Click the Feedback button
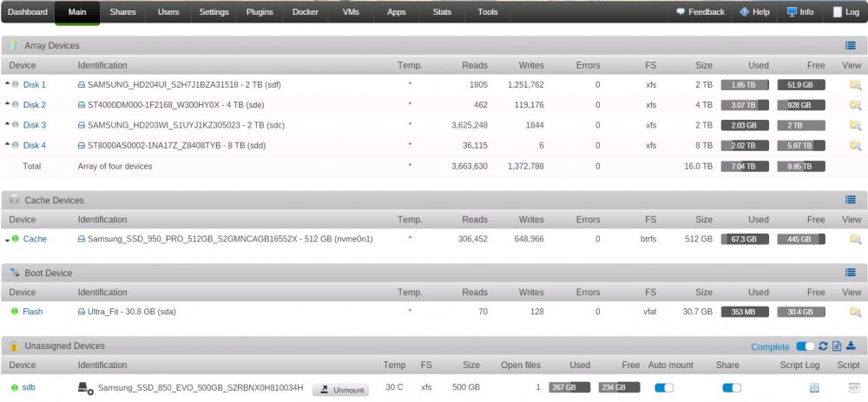 point(700,12)
